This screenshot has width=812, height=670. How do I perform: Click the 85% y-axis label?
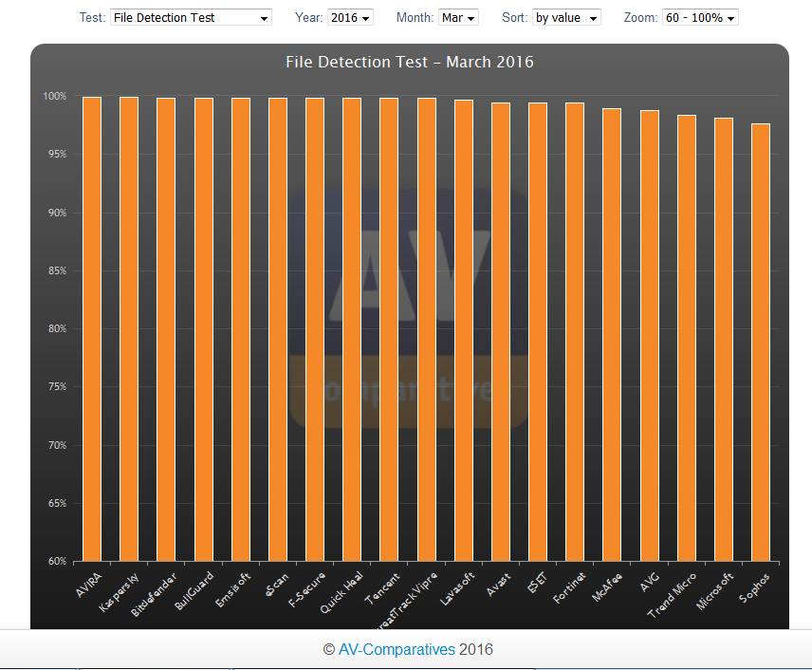coord(57,271)
